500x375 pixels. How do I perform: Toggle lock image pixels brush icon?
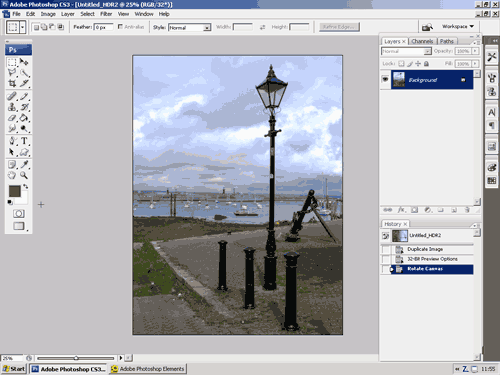point(410,63)
